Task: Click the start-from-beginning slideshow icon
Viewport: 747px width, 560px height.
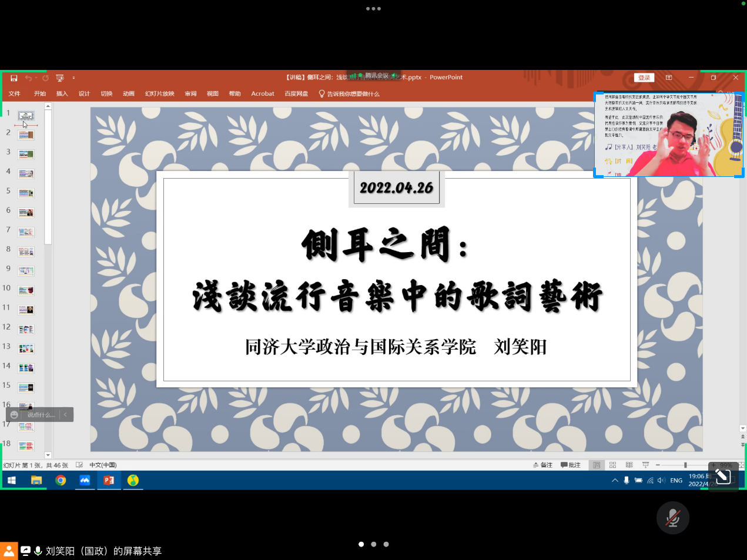Action: coord(59,78)
